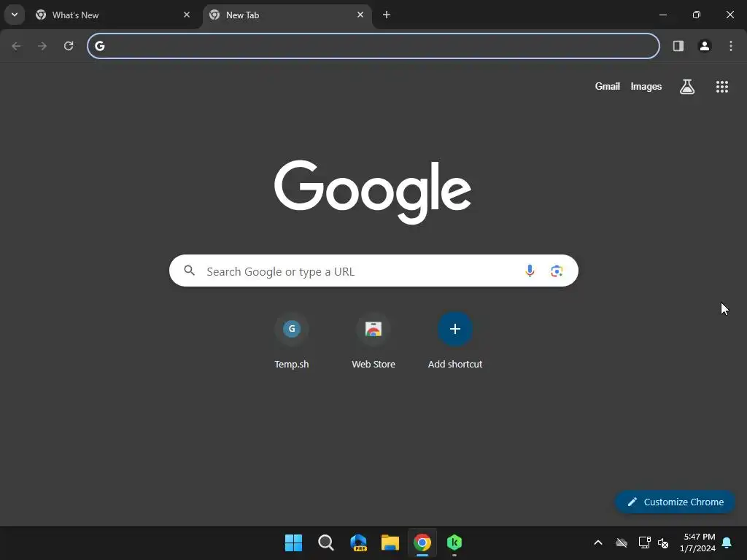Search by image with Google Lens icon
Image resolution: width=747 pixels, height=560 pixels.
557,271
